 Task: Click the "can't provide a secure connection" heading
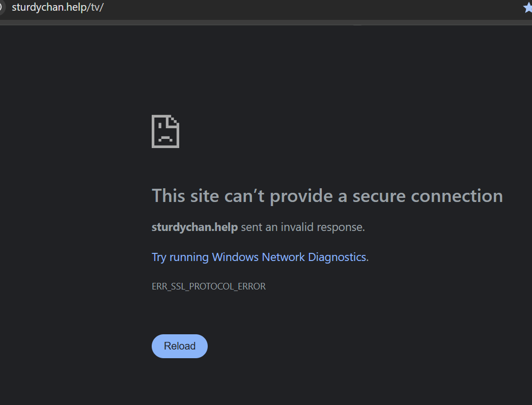327,196
